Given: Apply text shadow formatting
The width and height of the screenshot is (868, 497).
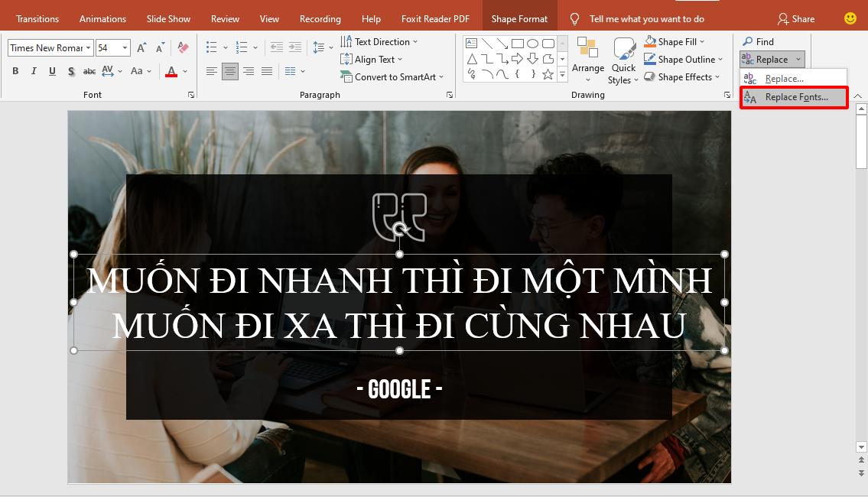Looking at the screenshot, I should pos(70,71).
